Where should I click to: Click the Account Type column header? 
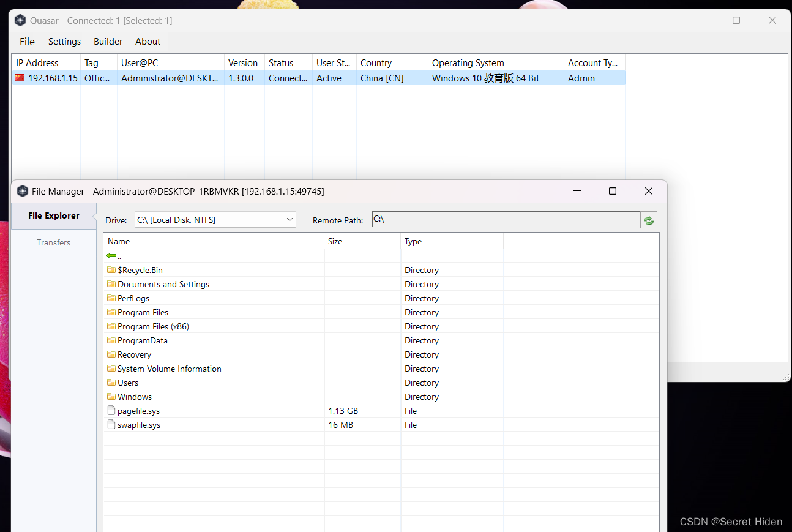point(594,62)
